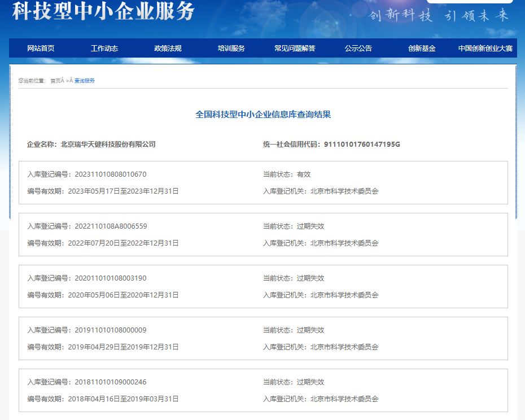
Task: Click the 创新科技 引领未来 slogan
Action: [439, 15]
